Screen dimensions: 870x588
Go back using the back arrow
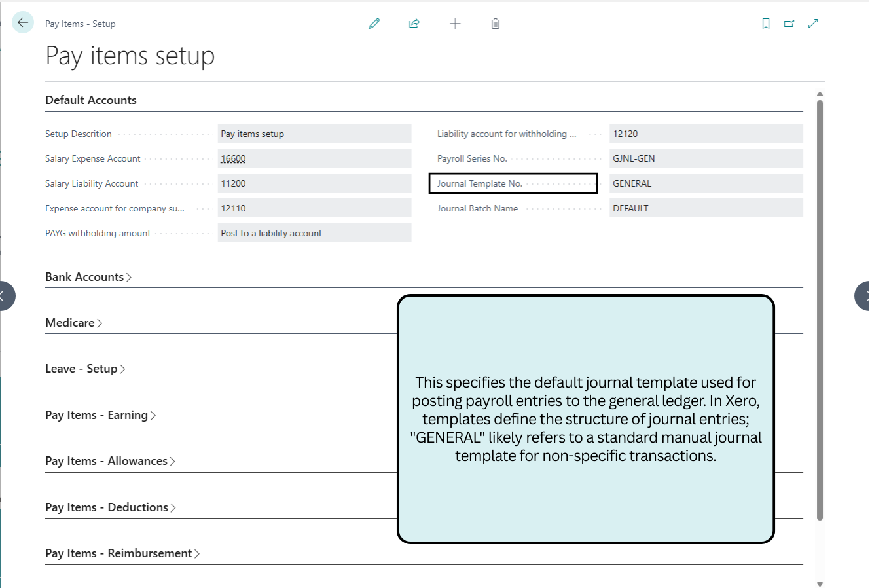point(22,22)
